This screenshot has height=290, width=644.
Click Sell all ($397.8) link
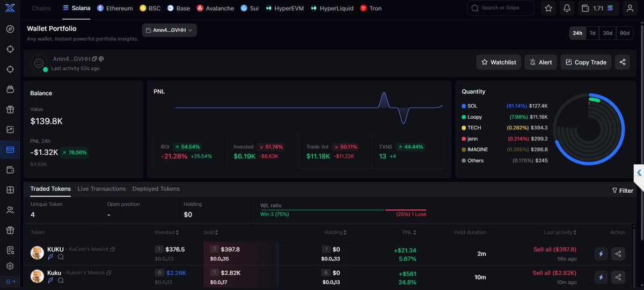point(555,250)
